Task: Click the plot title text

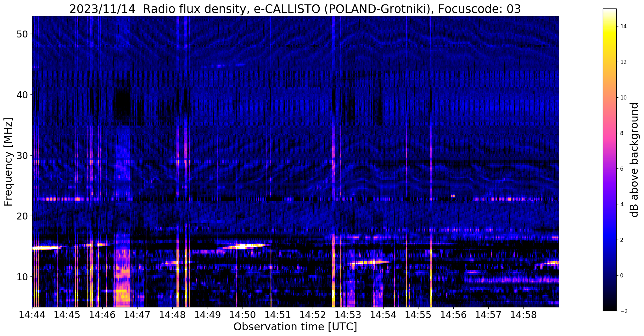Action: tap(295, 9)
